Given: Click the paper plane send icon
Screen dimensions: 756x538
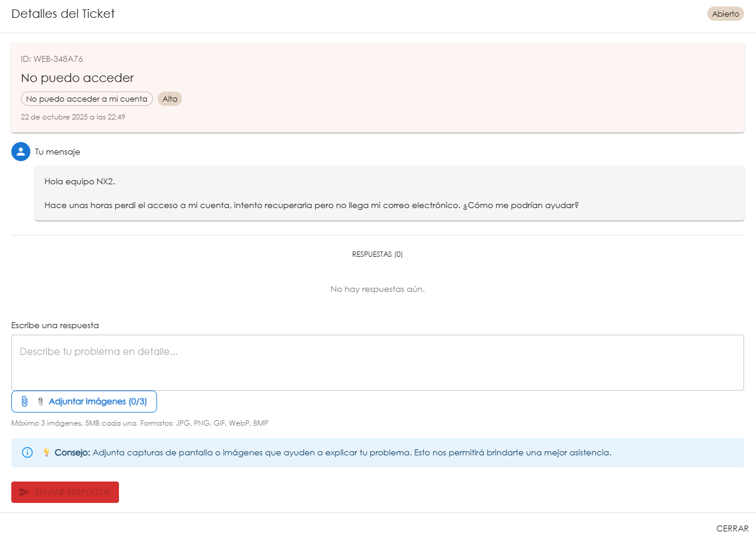Looking at the screenshot, I should [24, 492].
